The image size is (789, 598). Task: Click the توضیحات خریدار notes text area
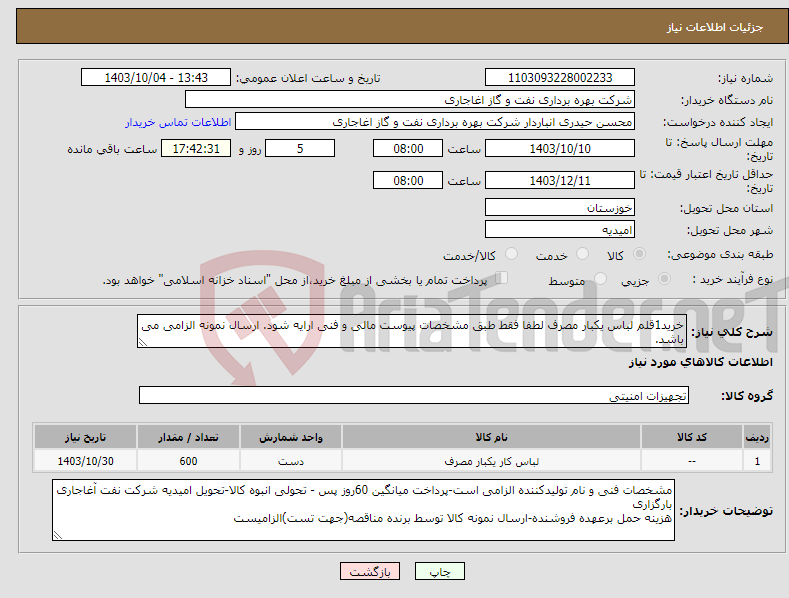(363, 510)
